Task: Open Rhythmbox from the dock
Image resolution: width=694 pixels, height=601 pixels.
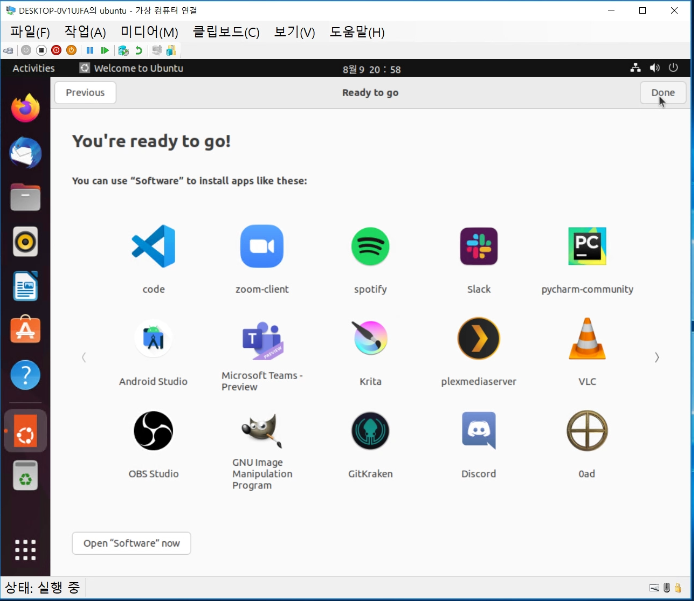Action: pyautogui.click(x=25, y=242)
